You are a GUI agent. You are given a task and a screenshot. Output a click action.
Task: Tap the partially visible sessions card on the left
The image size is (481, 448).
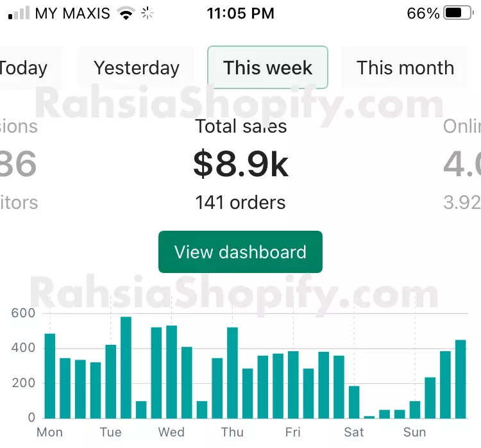[18, 164]
